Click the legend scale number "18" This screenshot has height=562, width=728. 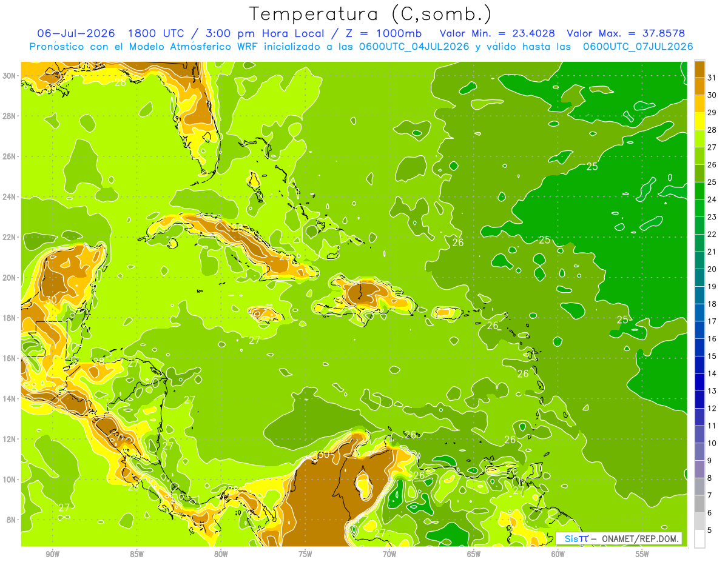click(x=712, y=304)
